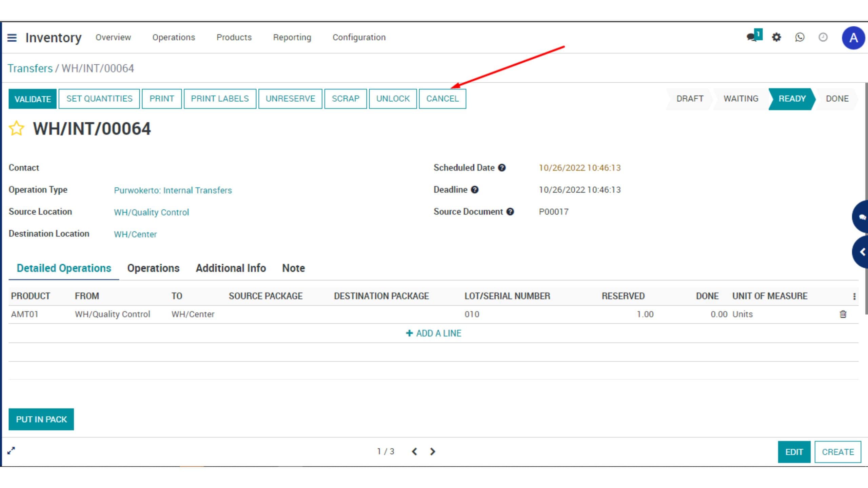Click the done quantity 0.00 cell

719,314
